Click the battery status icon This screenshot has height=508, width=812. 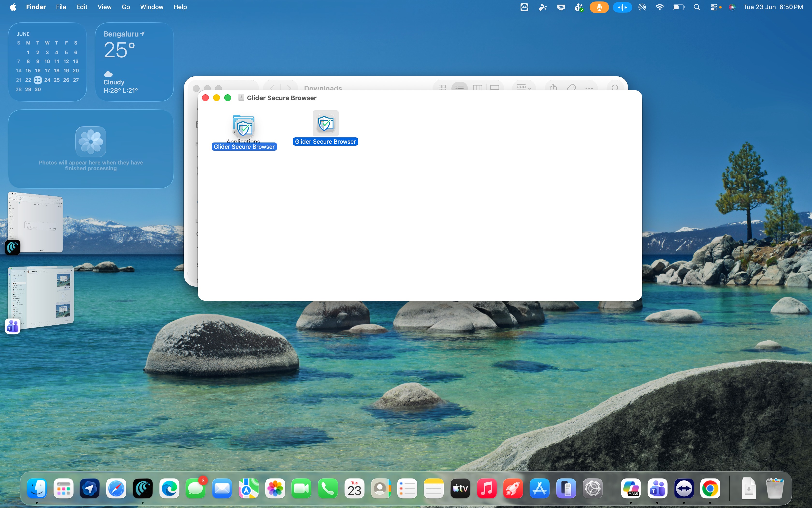[678, 7]
